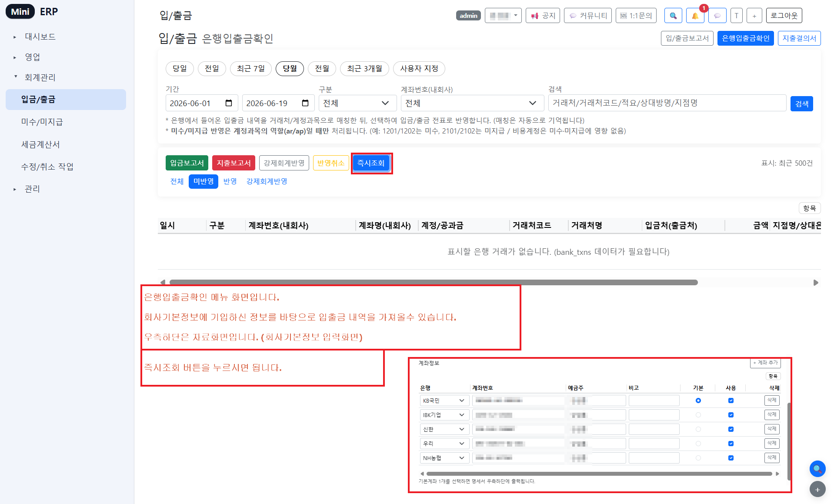
Task: Open calendar picker for start date 2026-06-01
Action: coord(229,103)
